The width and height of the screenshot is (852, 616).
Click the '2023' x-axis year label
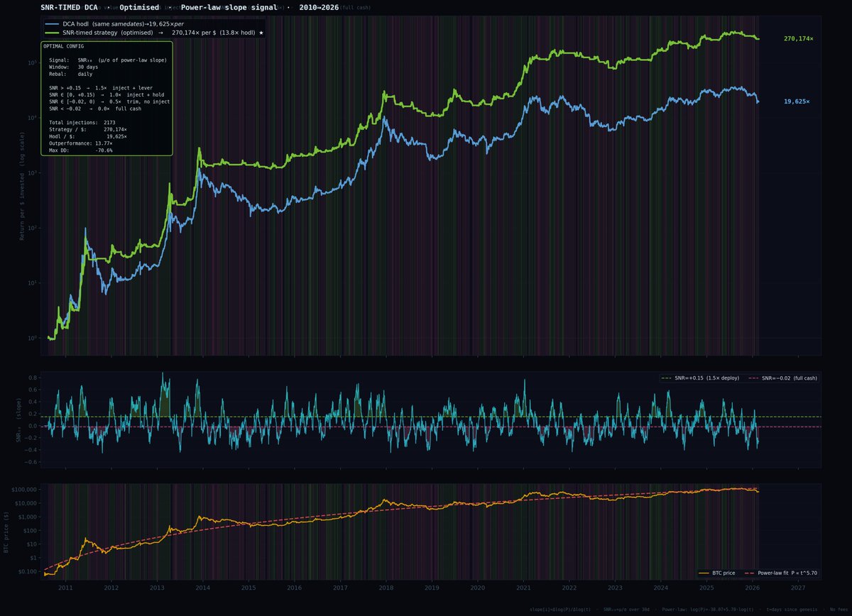click(615, 588)
